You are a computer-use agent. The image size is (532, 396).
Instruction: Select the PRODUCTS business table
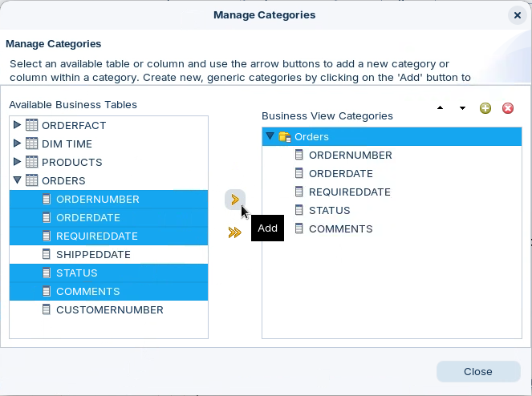pos(71,162)
